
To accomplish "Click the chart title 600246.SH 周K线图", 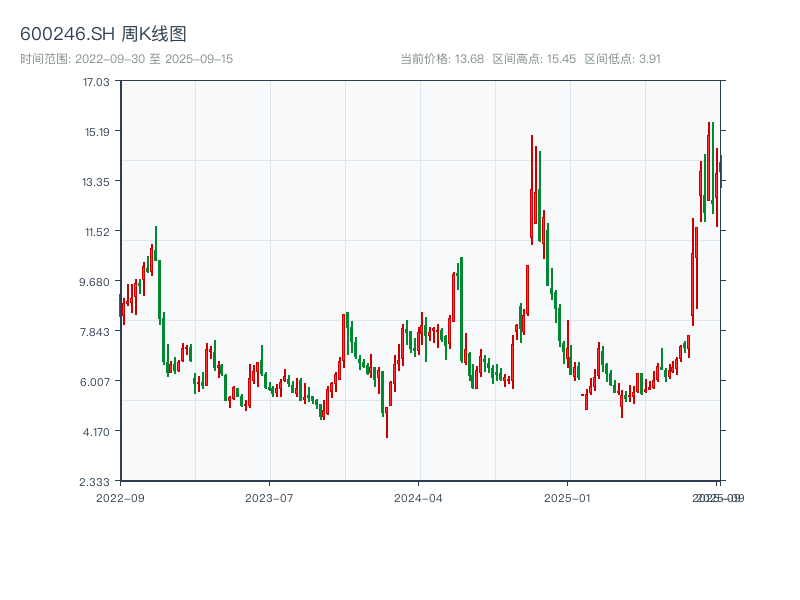I will pyautogui.click(x=103, y=34).
